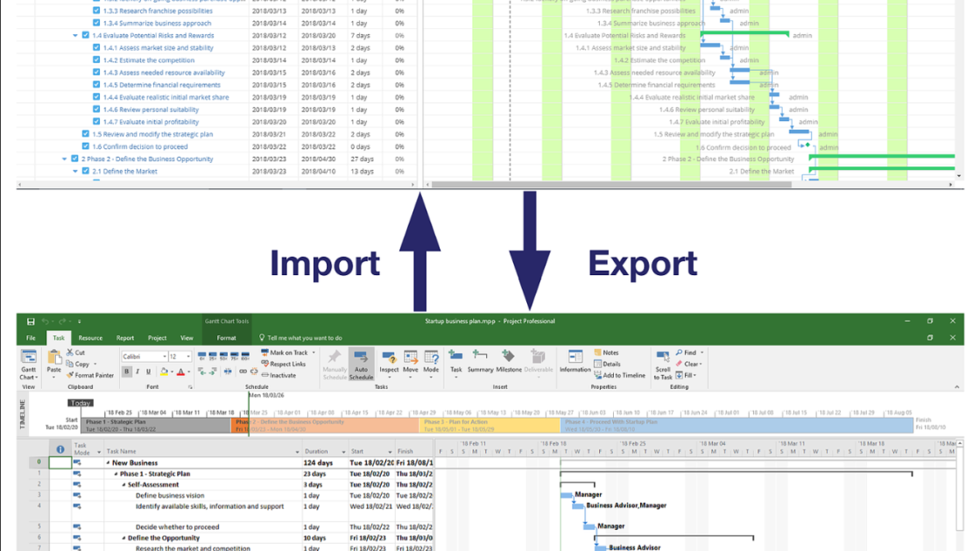Switch to the Format ribbon tab

226,338
